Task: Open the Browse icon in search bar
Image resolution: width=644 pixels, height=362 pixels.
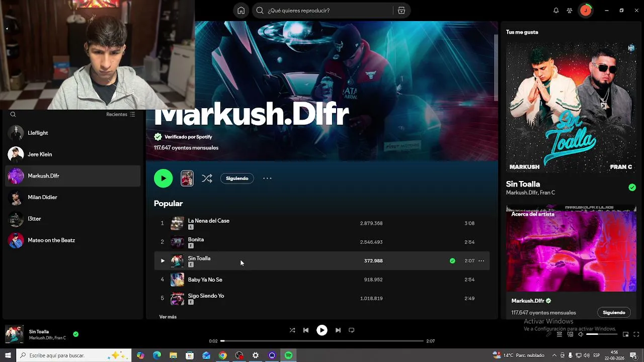Action: click(401, 11)
